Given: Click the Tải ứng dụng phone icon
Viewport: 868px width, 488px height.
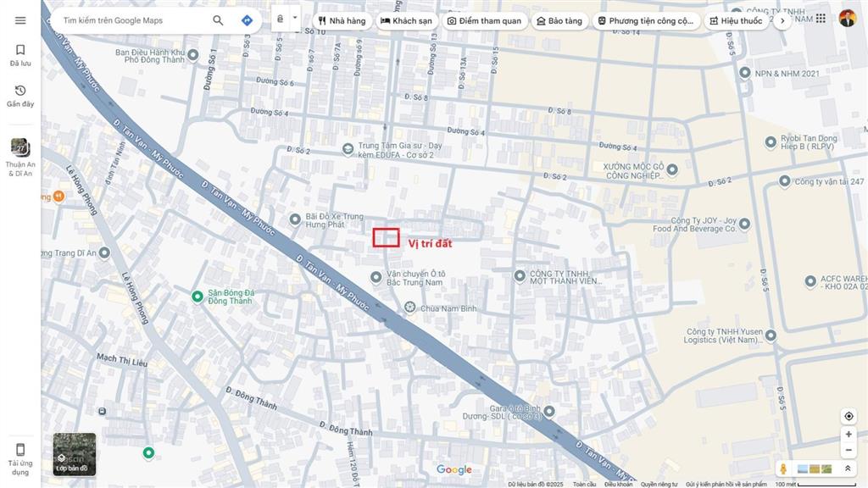Looking at the screenshot, I should (20, 449).
